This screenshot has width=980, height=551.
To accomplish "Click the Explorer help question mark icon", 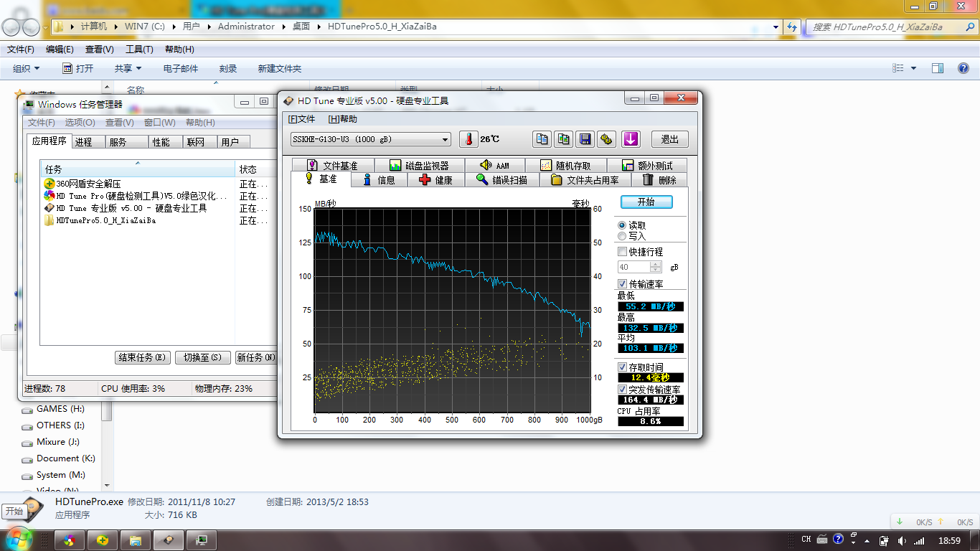I will click(x=963, y=68).
